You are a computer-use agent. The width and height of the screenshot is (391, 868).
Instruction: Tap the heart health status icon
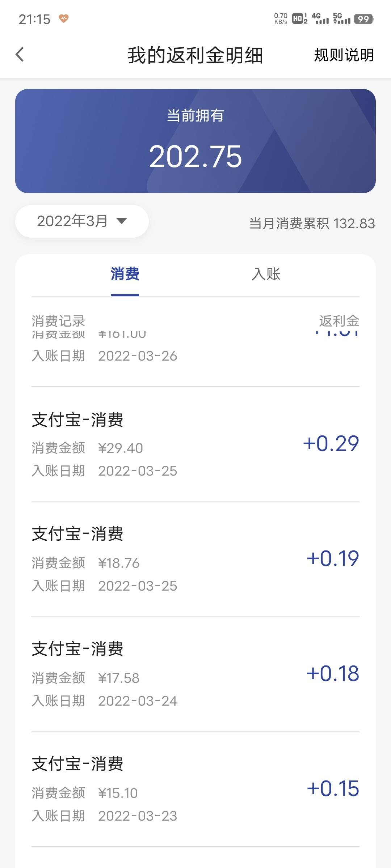point(64,18)
